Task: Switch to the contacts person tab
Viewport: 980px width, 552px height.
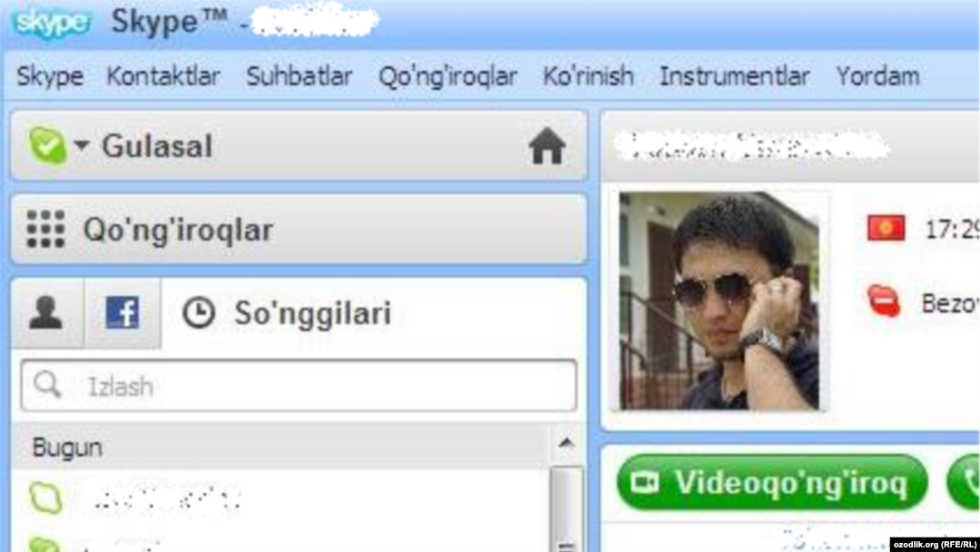Action: [x=46, y=312]
